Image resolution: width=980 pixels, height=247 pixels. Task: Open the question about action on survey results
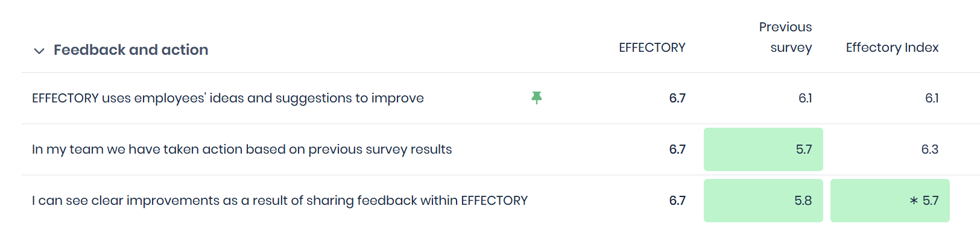pyautogui.click(x=242, y=149)
